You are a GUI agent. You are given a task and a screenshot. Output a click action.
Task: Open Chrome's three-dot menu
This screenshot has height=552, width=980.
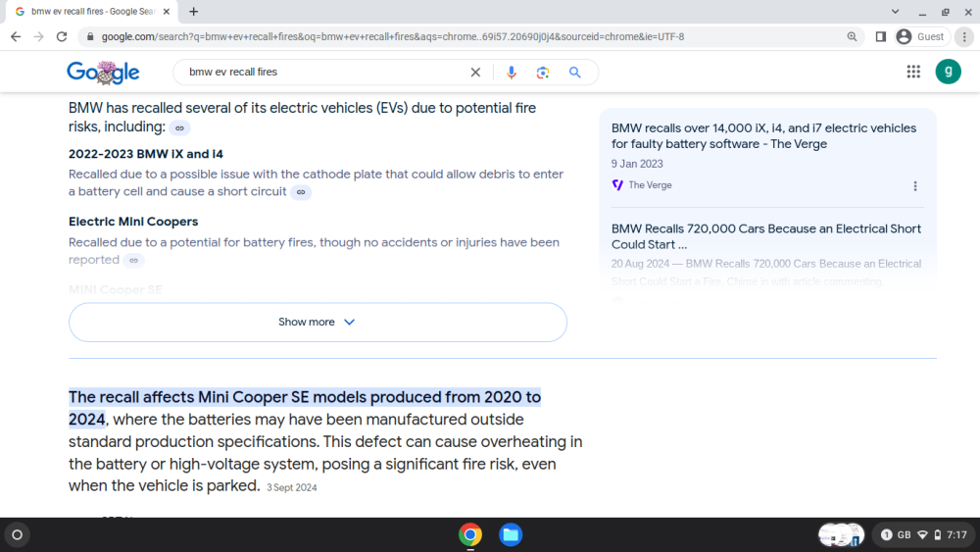(x=964, y=37)
